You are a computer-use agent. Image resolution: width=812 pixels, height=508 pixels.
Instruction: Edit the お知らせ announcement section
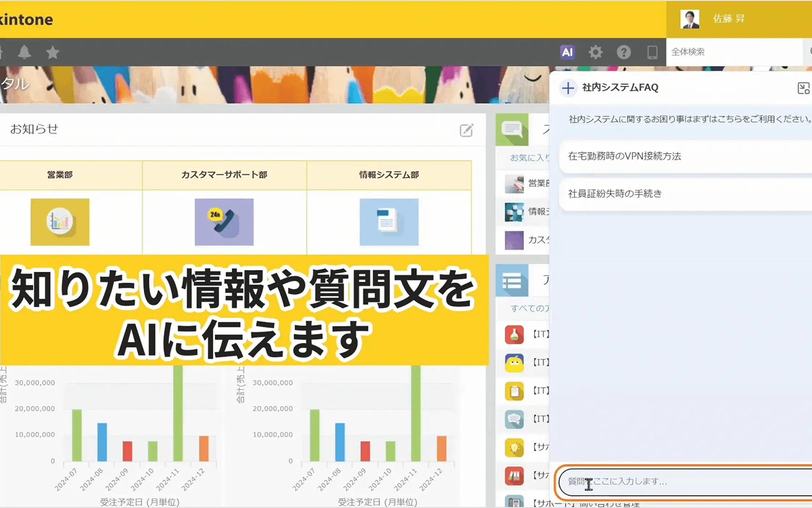[x=466, y=130]
